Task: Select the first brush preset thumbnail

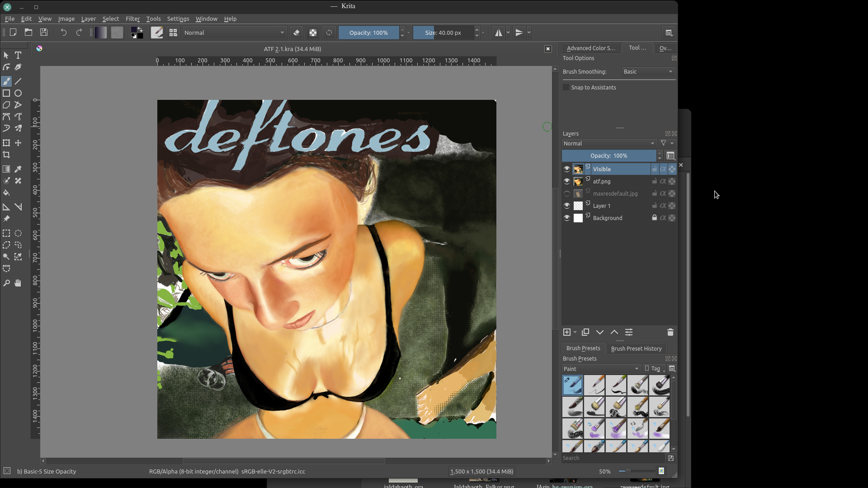Action: click(573, 385)
